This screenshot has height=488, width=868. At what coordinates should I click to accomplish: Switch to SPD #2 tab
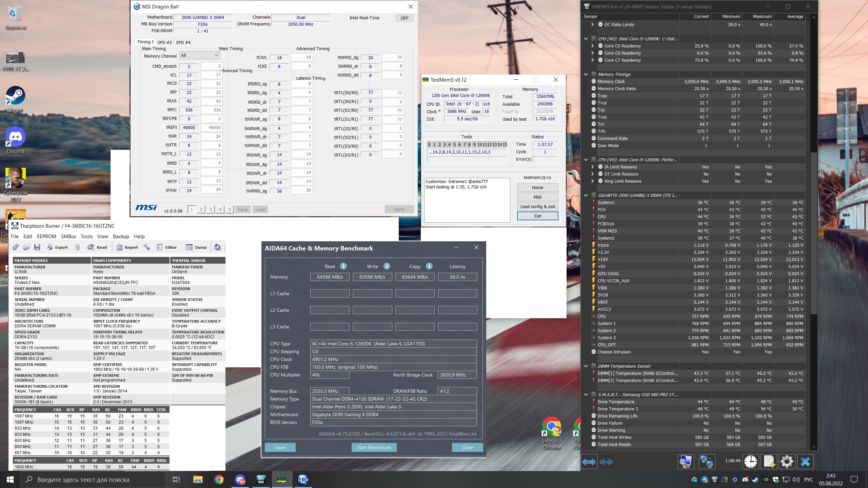click(x=164, y=42)
